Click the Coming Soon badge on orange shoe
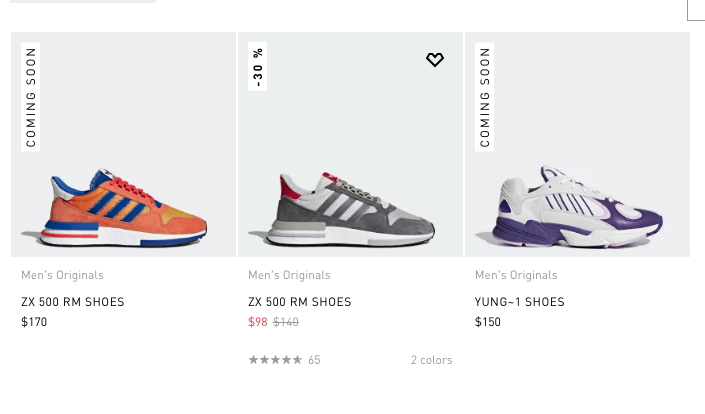705x414 pixels. tap(31, 97)
